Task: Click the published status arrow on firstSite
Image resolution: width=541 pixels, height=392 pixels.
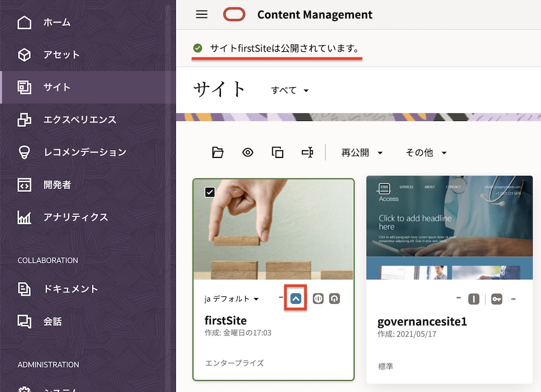Action: (x=296, y=298)
